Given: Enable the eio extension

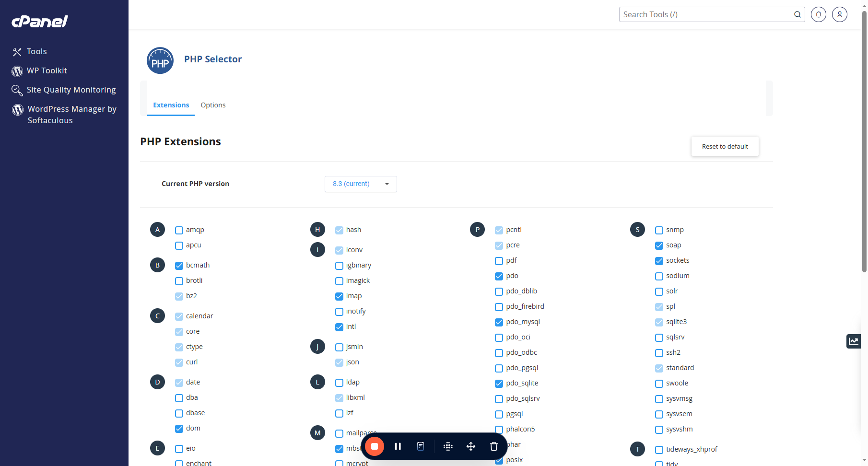Looking at the screenshot, I should click(x=179, y=449).
